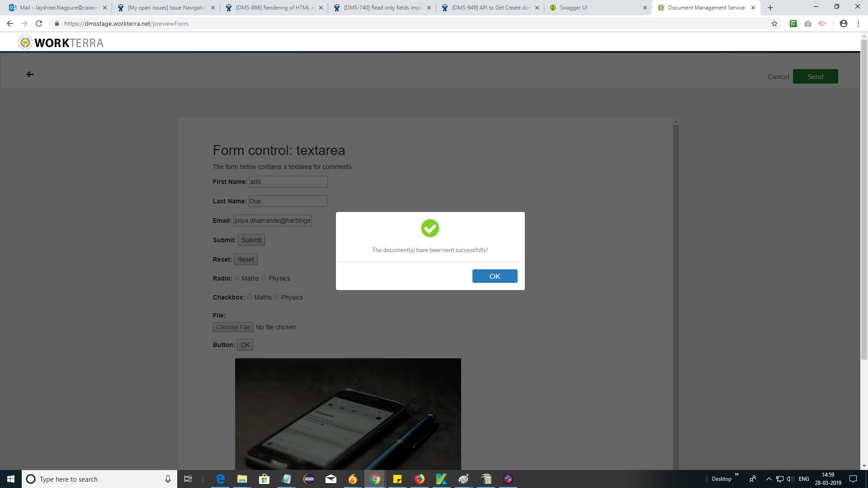Open the Chrome icon in the taskbar

click(x=375, y=479)
